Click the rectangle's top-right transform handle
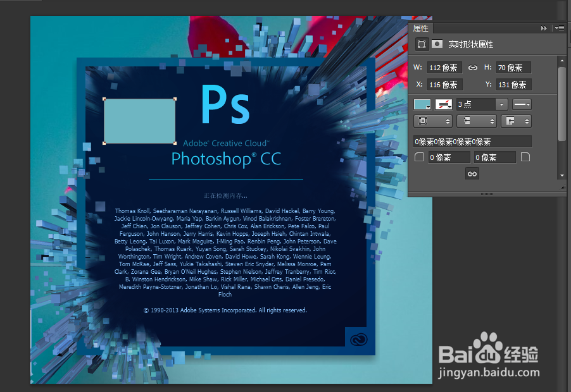This screenshot has width=571, height=392. click(x=175, y=99)
